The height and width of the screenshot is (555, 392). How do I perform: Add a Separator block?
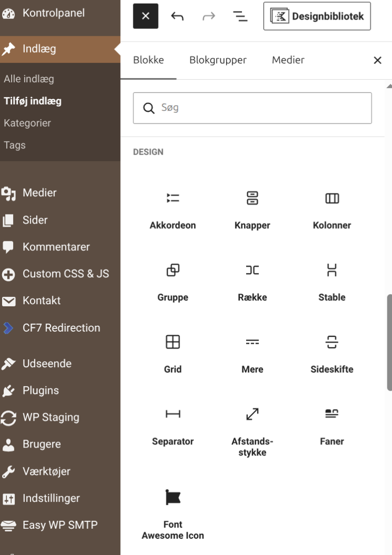tap(173, 426)
